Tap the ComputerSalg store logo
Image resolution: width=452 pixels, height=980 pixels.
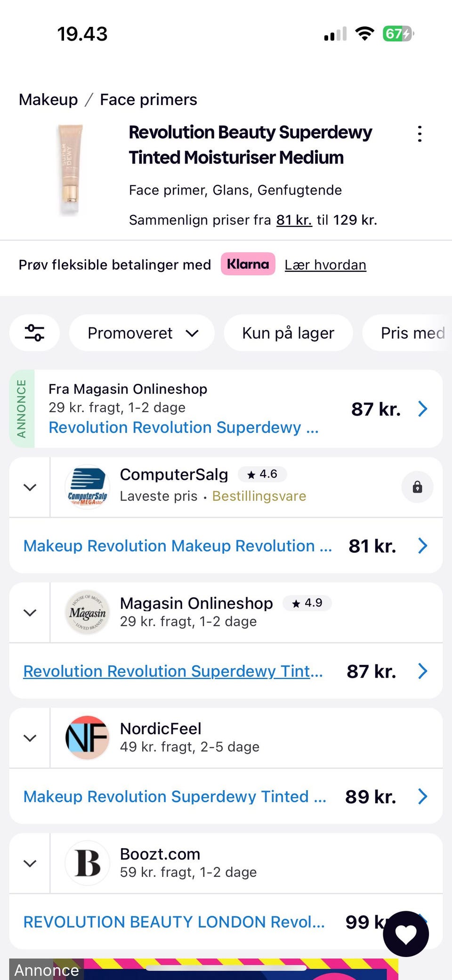tap(87, 487)
